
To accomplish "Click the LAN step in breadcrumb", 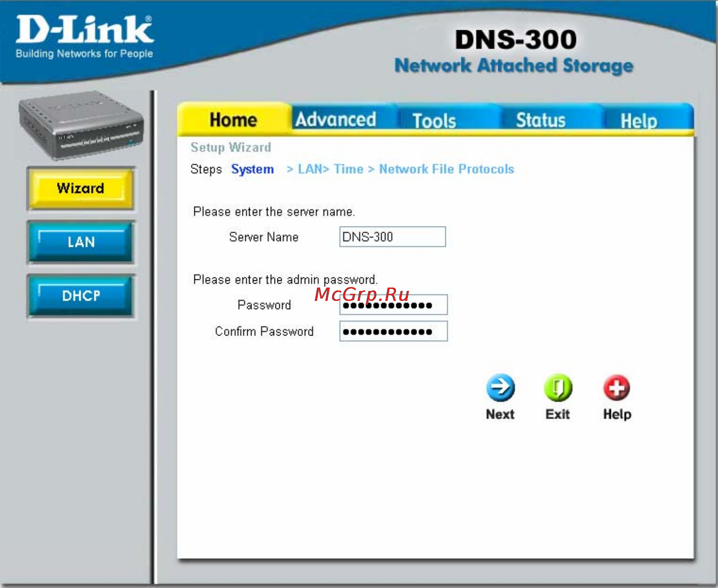I will pyautogui.click(x=310, y=169).
